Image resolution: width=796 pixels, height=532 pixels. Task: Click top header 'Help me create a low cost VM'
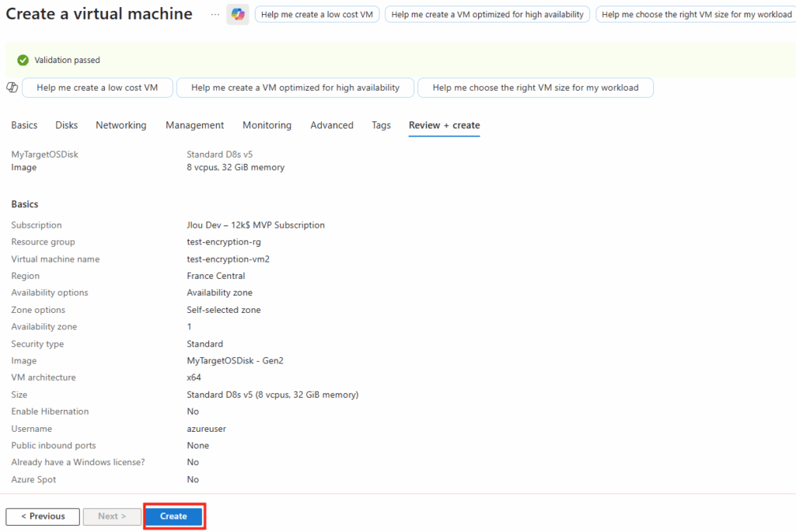(x=317, y=14)
